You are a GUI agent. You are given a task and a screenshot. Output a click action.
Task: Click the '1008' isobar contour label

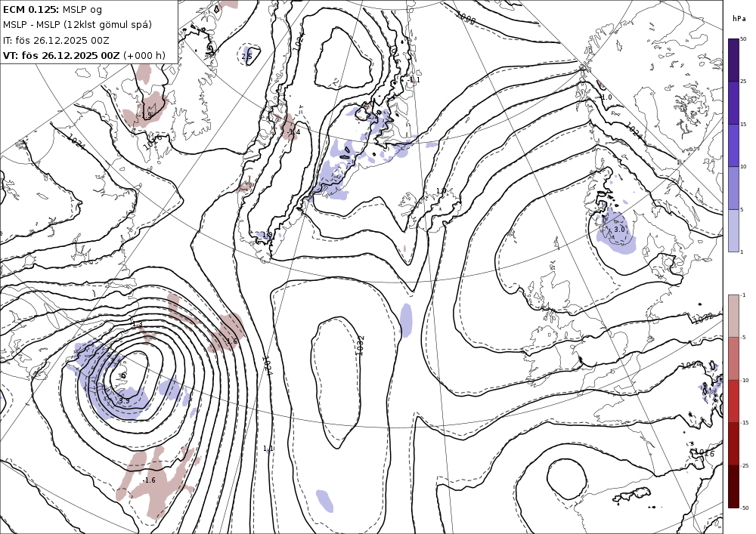tap(466, 18)
